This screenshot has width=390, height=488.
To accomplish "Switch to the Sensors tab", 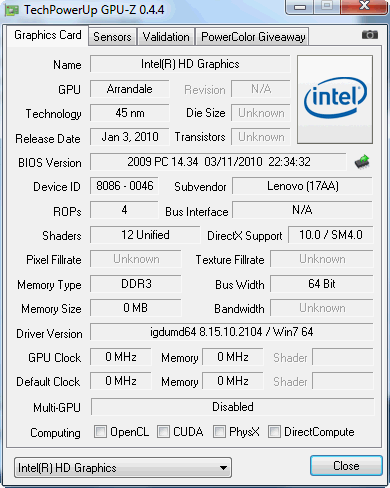I will (x=112, y=37).
